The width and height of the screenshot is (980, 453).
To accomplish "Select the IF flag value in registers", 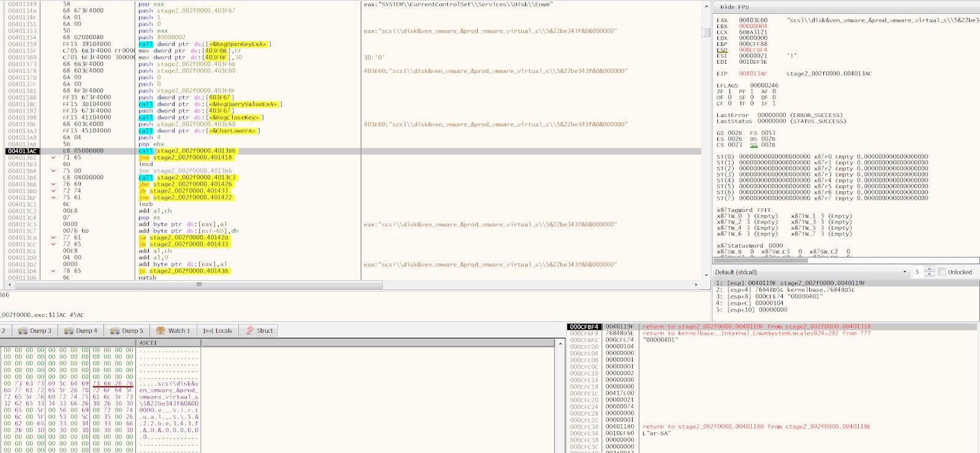I will click(x=774, y=104).
